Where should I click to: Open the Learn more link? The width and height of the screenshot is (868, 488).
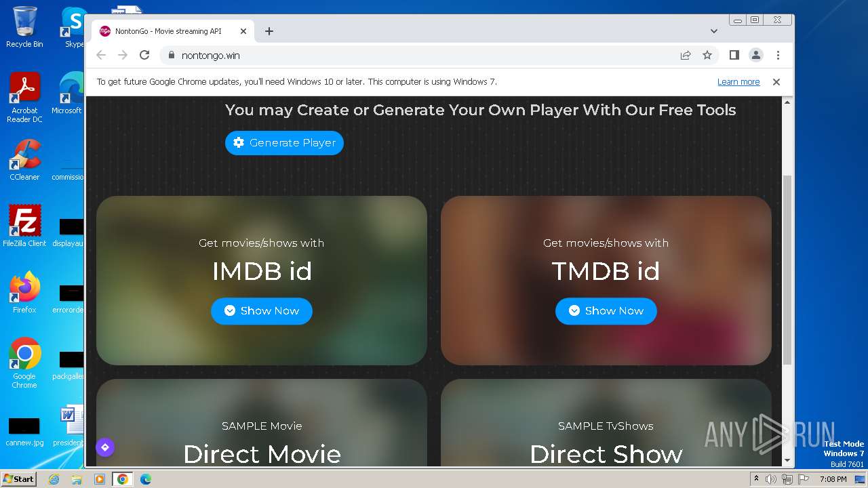[738, 82]
